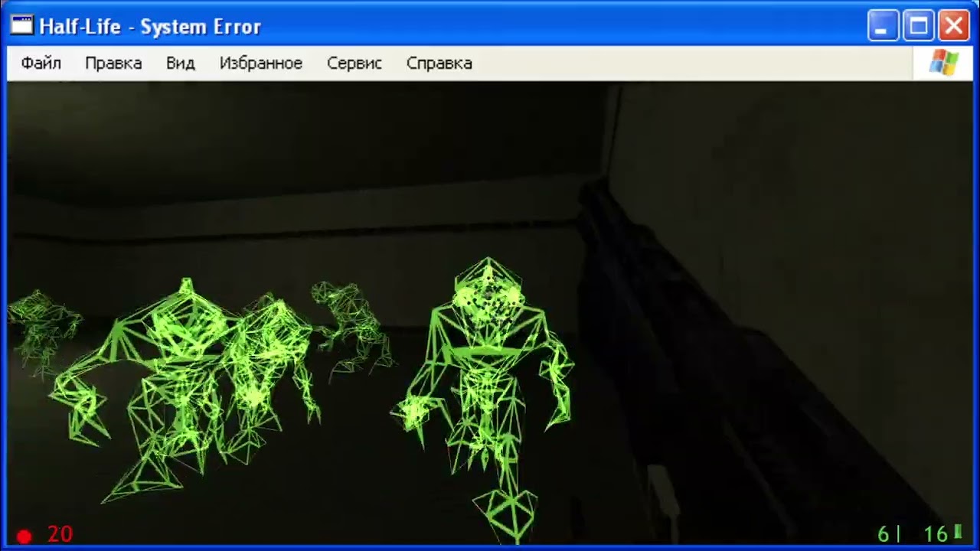The height and width of the screenshot is (551, 980).
Task: Open the Правка menu
Action: point(113,64)
